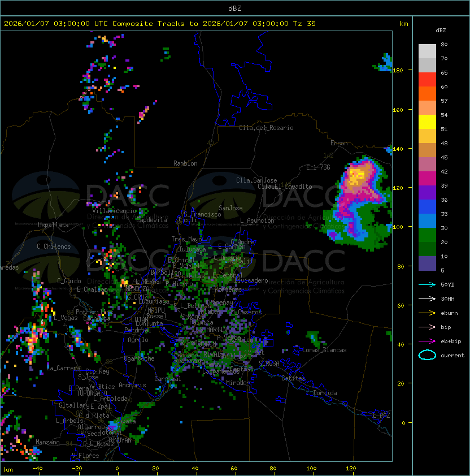Screen dimensions: 470x476
Task: Click the 'Agrelo' map label
Action: point(138,340)
